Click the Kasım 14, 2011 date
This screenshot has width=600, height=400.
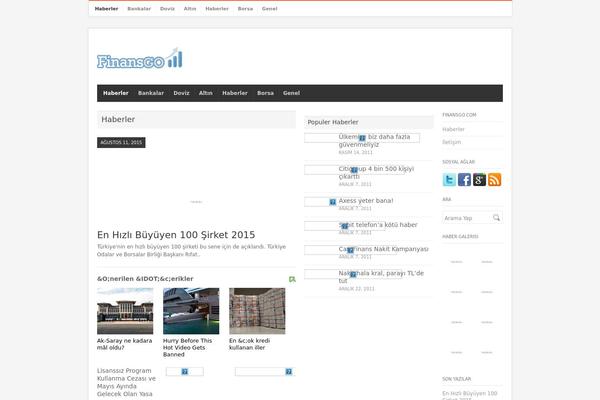(x=355, y=152)
